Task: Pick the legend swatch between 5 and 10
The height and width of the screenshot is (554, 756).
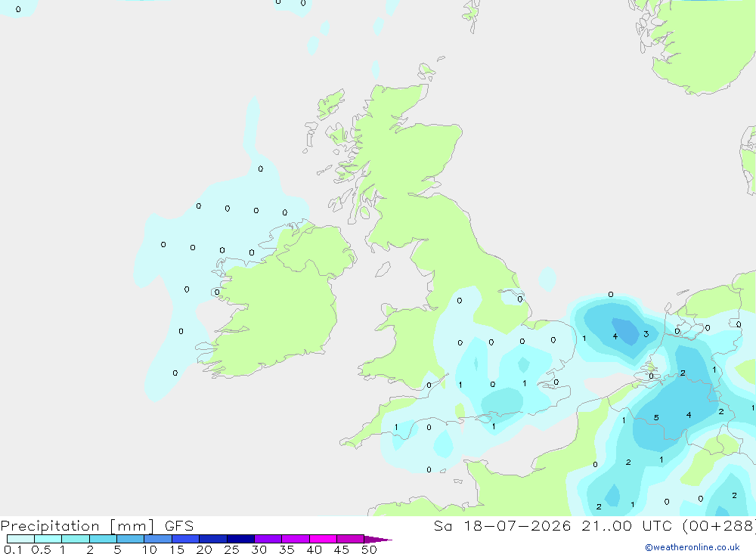Action: [x=131, y=539]
